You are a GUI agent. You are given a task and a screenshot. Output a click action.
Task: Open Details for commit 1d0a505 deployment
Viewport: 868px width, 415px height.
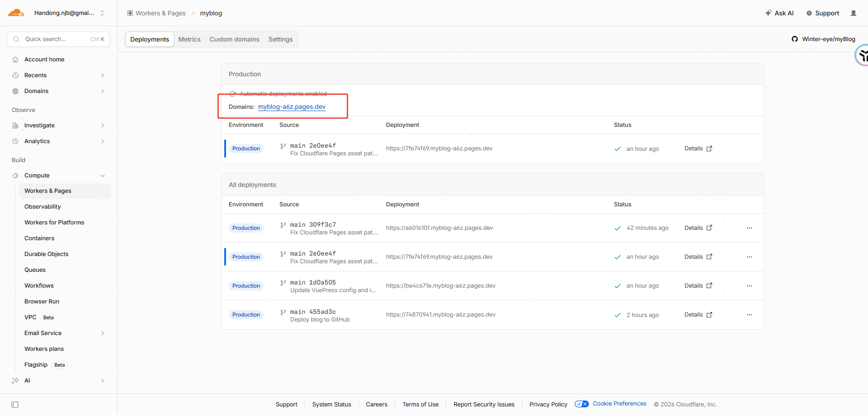pos(698,286)
